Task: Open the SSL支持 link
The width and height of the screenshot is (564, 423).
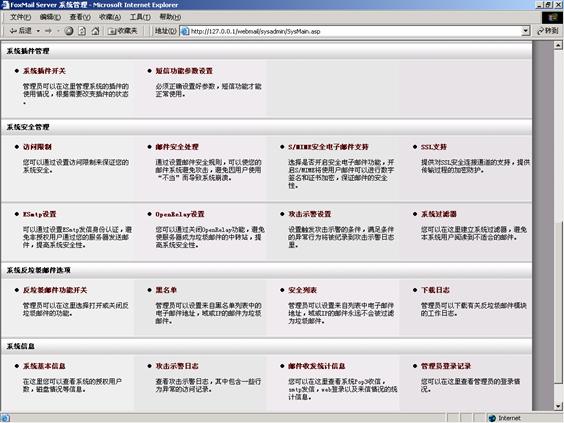Action: click(434, 147)
